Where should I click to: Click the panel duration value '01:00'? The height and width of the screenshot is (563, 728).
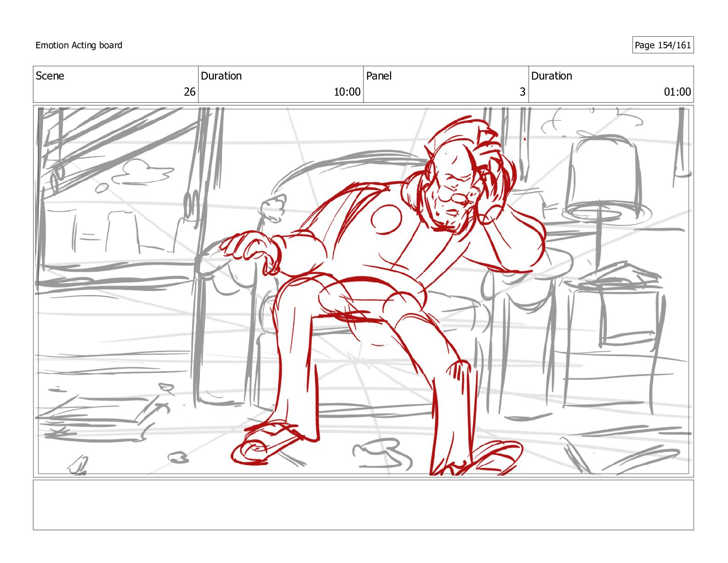click(x=677, y=92)
